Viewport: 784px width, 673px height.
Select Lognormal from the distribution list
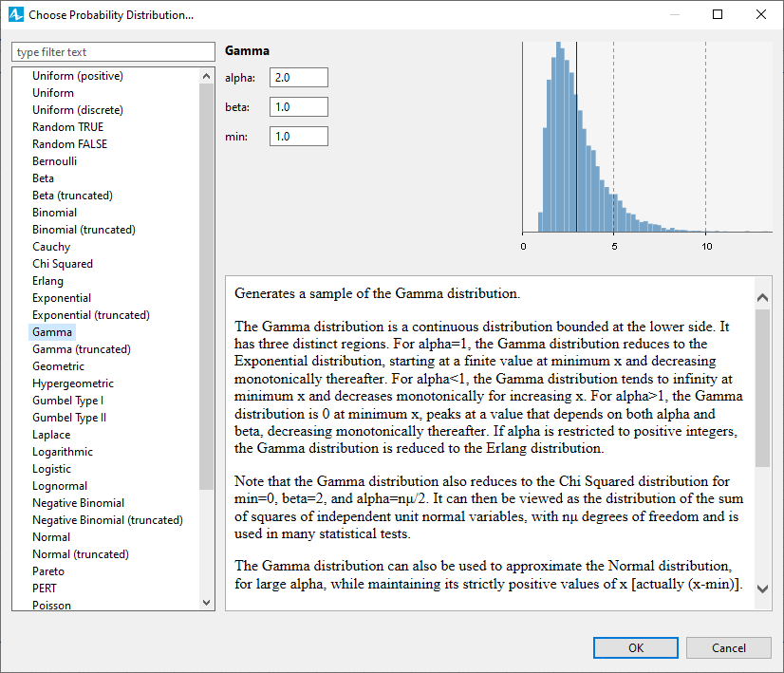[60, 486]
